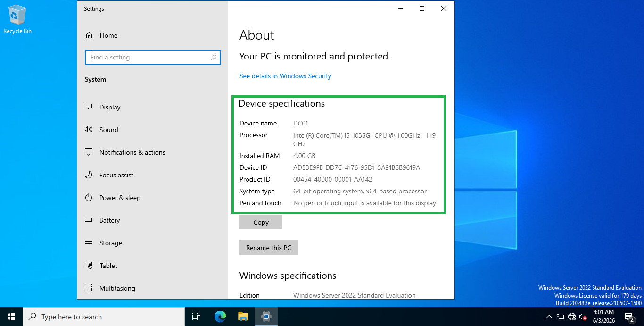Open Focus assist page
This screenshot has height=326, width=644.
pos(116,175)
